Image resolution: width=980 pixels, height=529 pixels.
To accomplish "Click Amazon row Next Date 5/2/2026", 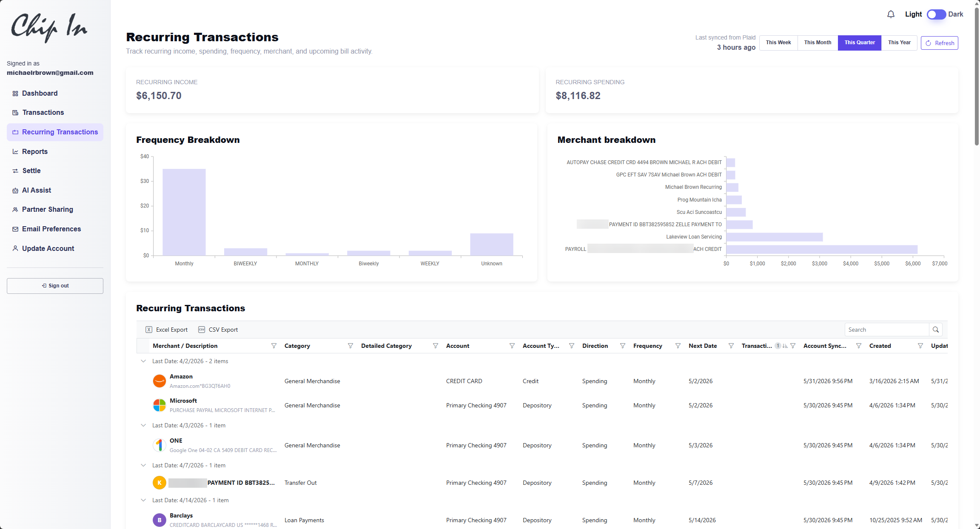I will coord(701,381).
